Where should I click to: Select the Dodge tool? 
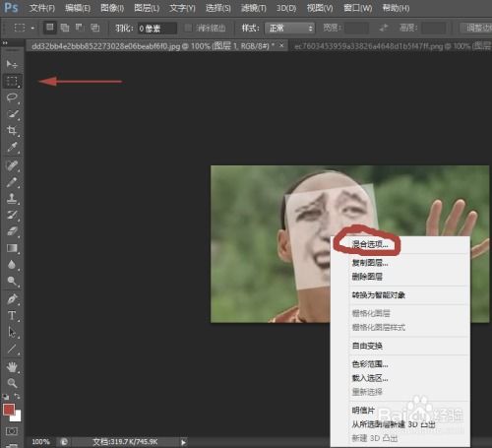click(12, 281)
